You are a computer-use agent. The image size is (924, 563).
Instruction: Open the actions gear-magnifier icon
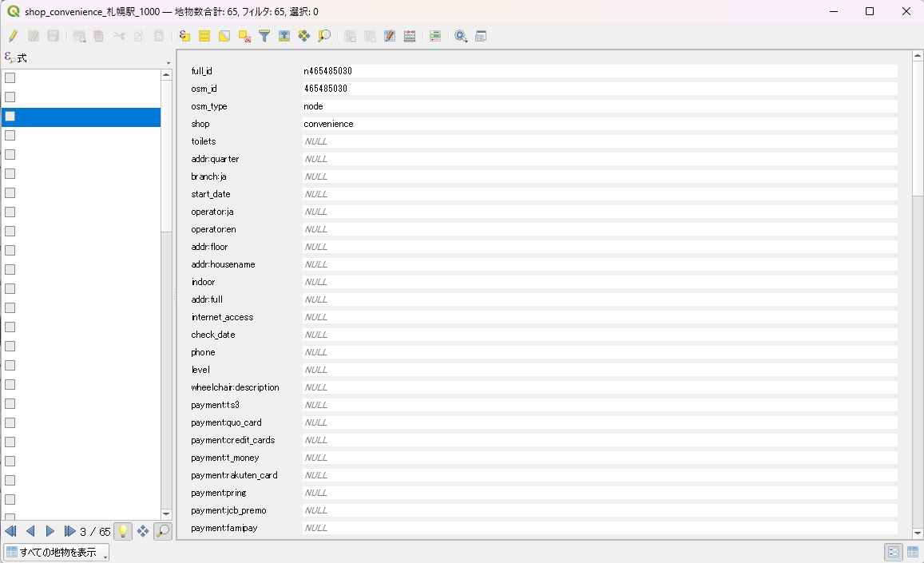coord(461,37)
